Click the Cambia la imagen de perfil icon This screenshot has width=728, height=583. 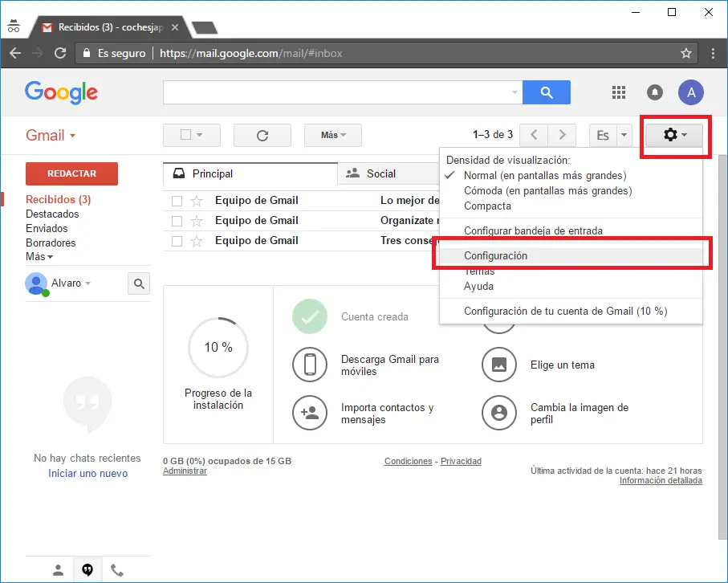(x=499, y=413)
